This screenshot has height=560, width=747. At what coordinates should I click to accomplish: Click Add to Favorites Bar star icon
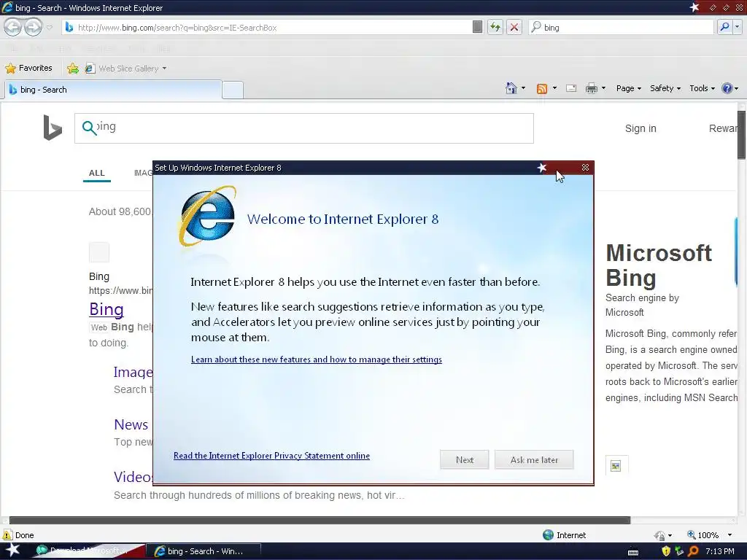[x=73, y=69]
